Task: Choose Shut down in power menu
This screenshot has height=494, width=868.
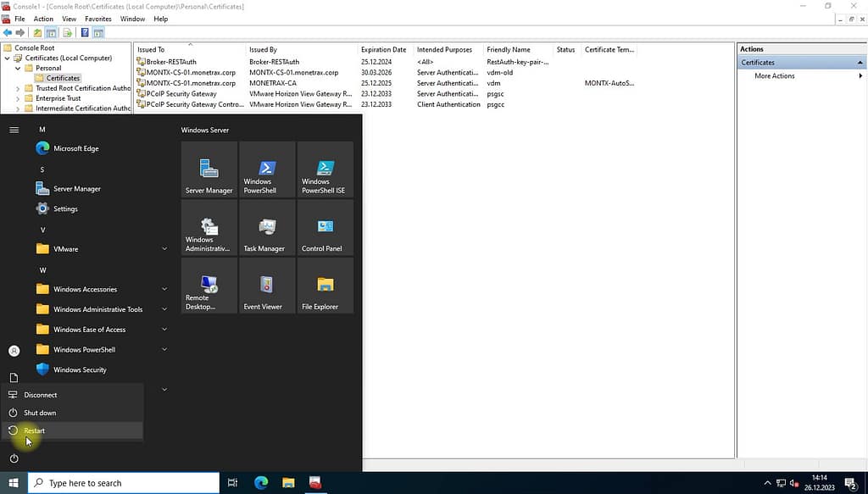Action: pos(40,413)
